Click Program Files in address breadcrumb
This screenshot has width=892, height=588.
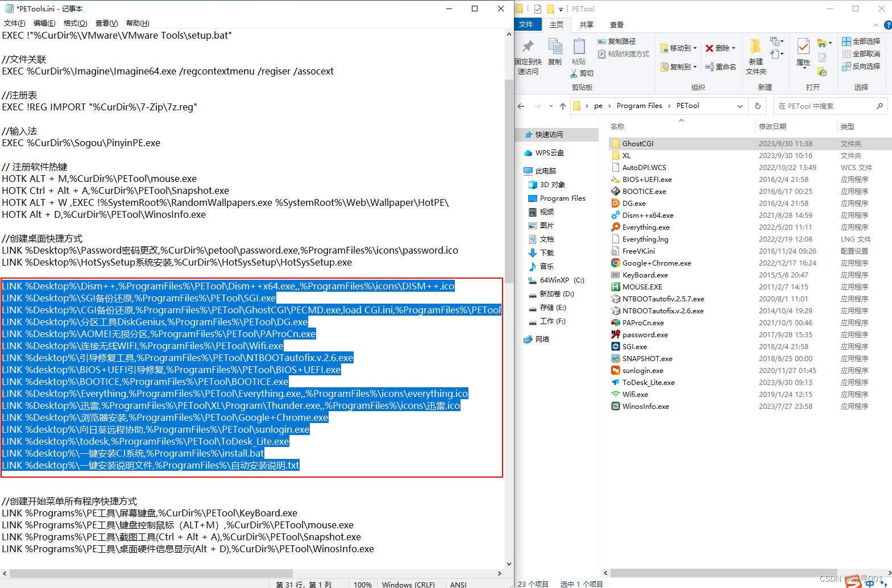639,106
